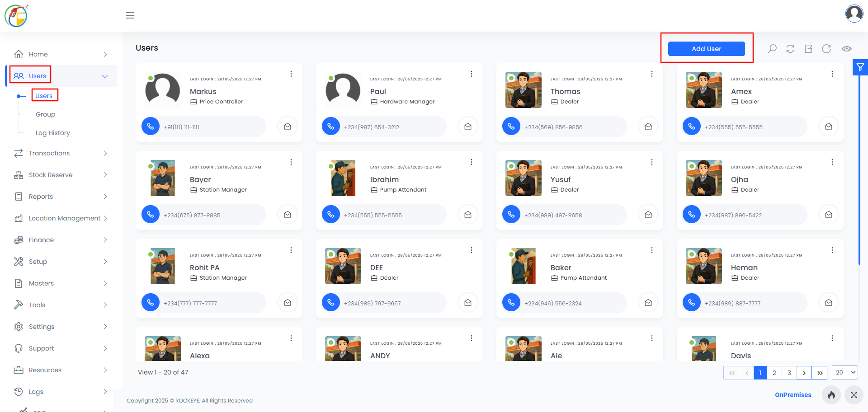Expand the Finance sidebar menu

click(61, 240)
